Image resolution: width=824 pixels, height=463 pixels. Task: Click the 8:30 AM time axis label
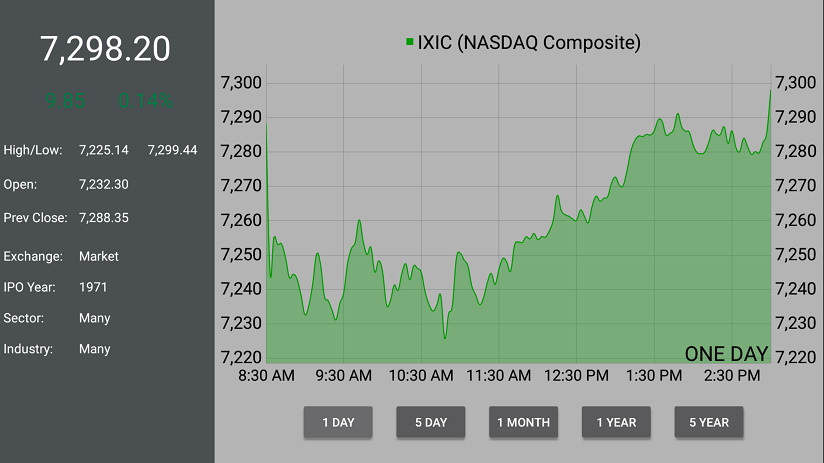point(267,376)
